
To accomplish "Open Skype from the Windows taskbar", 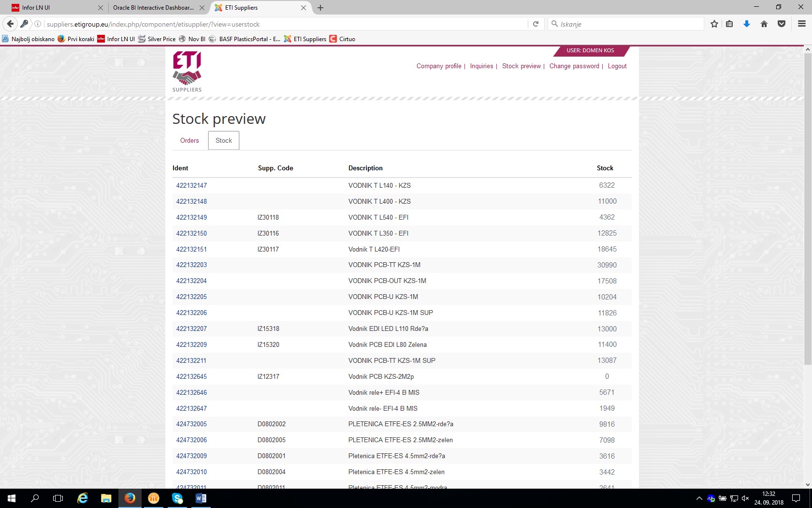I will (x=177, y=498).
